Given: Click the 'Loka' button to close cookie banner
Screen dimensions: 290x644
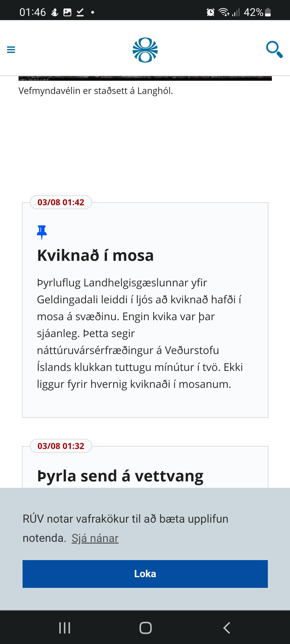Looking at the screenshot, I should click(x=145, y=574).
